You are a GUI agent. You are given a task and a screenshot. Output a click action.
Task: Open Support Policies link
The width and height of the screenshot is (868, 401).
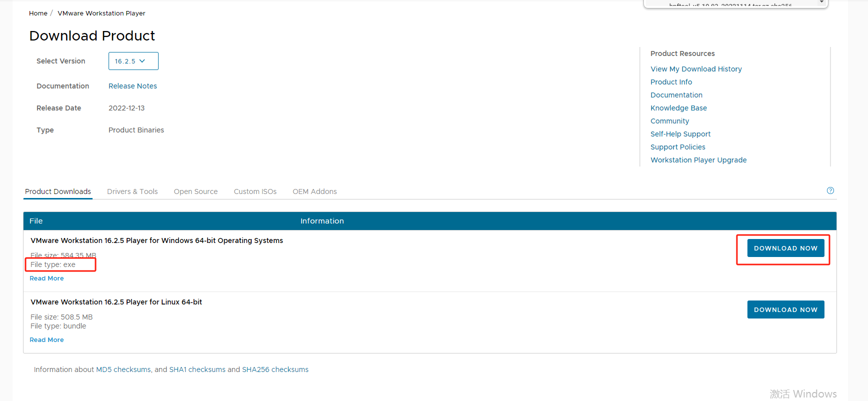click(678, 147)
